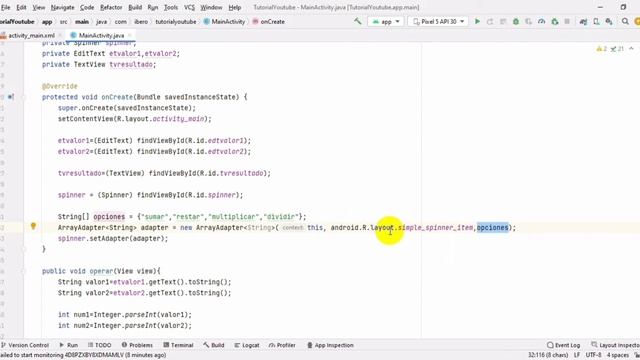Open the Help menu

tap(235, 7)
